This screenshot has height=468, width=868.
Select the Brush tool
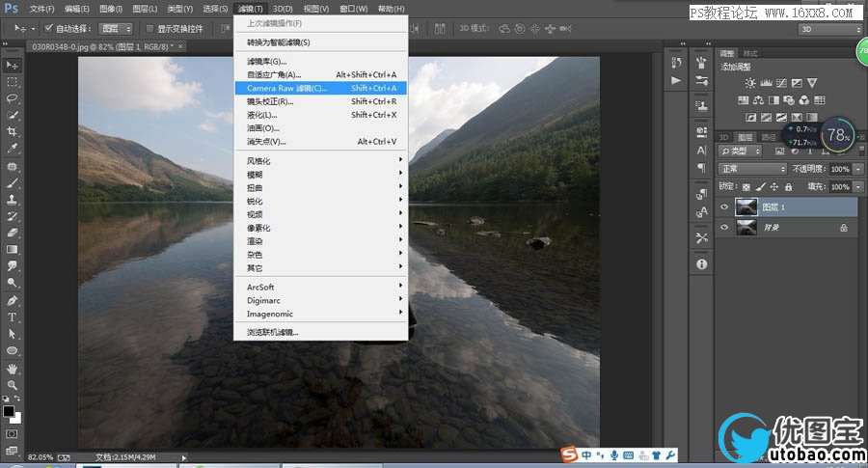(x=12, y=183)
